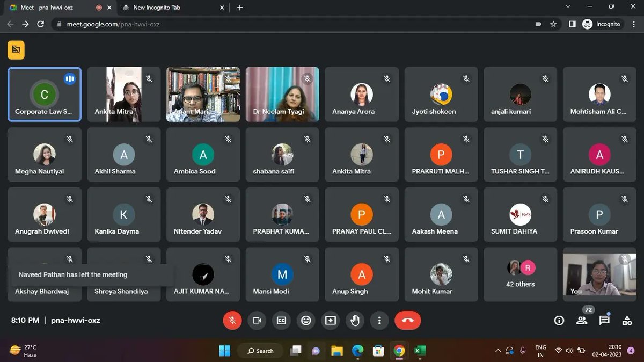Viewport: 644px width, 362px height.
Task: Open more options three-dot menu
Action: (379, 320)
